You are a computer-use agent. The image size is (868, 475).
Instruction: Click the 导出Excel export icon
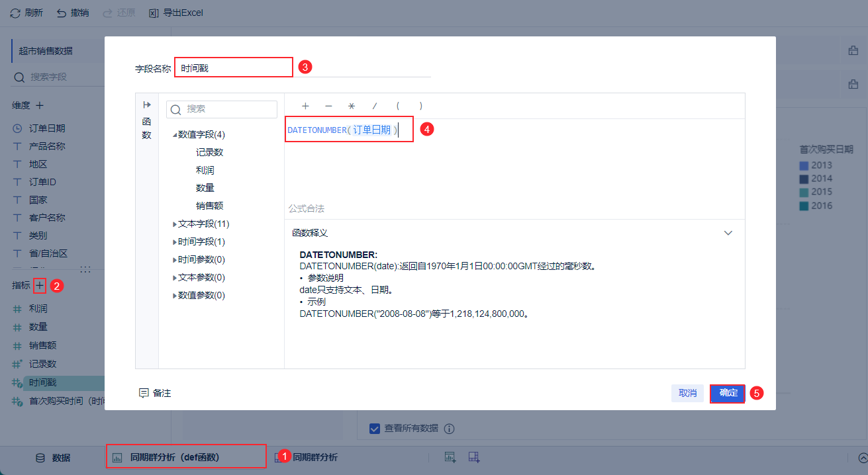coord(154,13)
